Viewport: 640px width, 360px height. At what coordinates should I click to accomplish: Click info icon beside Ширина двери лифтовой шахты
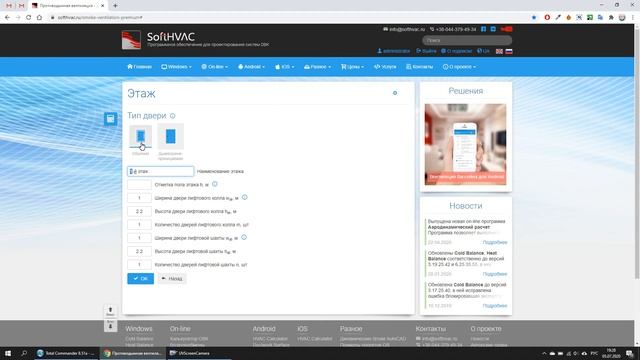[244, 237]
